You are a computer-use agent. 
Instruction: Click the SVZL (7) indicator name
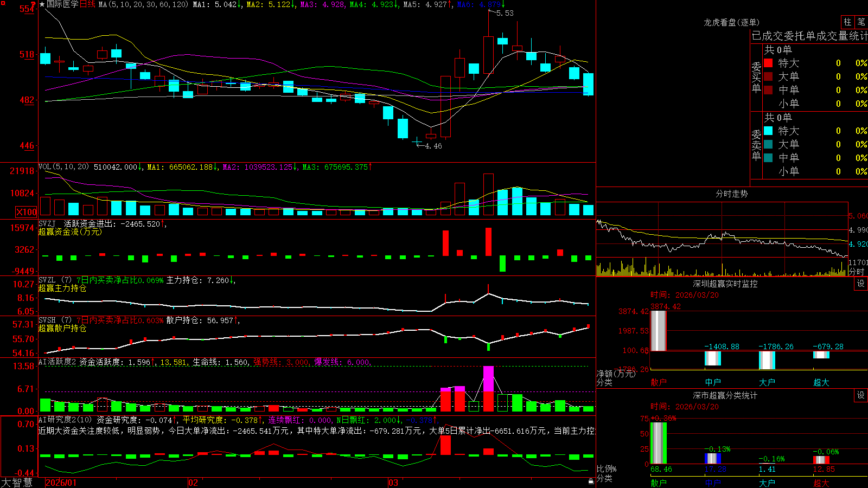coord(55,280)
